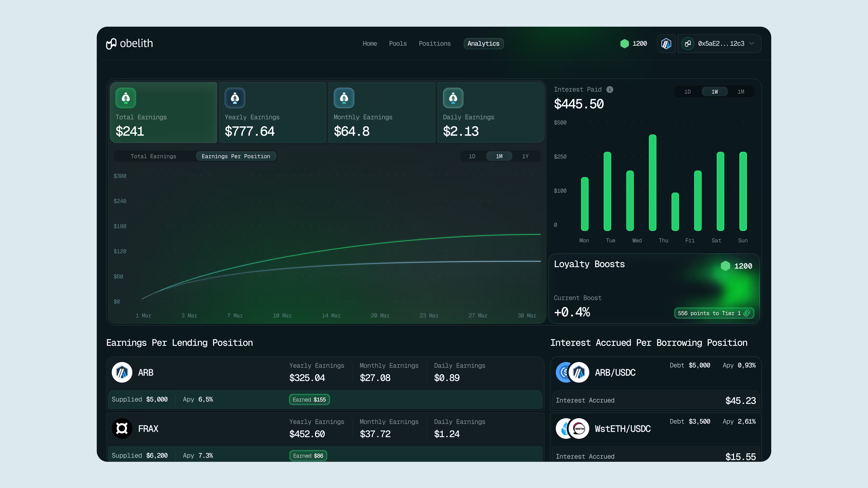Viewport: 868px width, 488px height.
Task: Select the 1M interval on Interest Paid chart
Action: 741,91
